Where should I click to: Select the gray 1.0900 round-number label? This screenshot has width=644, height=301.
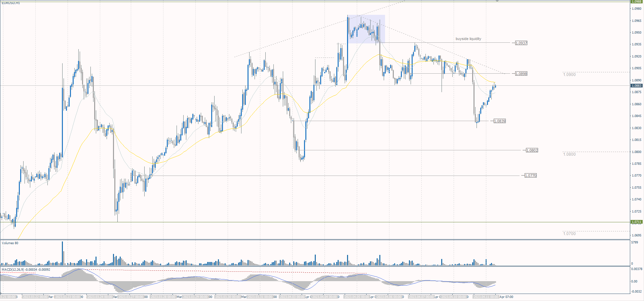[x=569, y=75]
